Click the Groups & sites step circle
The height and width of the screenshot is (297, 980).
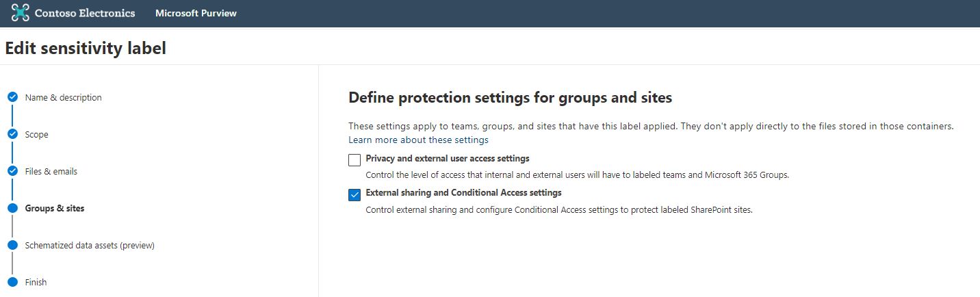[12, 208]
